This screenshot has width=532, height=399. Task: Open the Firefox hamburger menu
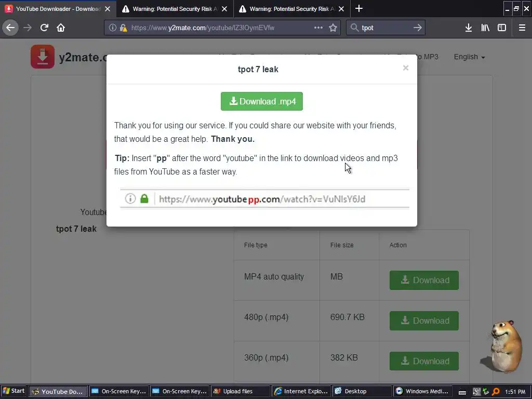[x=522, y=28]
